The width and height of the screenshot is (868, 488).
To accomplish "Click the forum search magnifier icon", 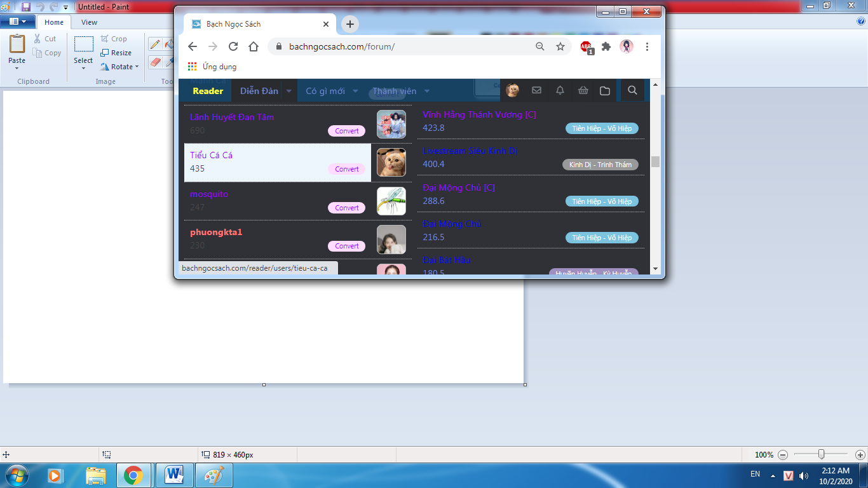I will (632, 91).
